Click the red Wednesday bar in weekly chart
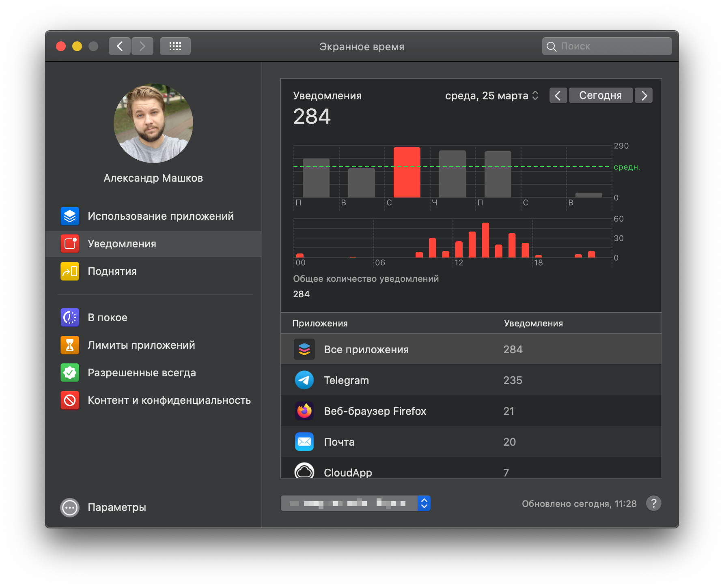This screenshot has width=724, height=588. (407, 172)
